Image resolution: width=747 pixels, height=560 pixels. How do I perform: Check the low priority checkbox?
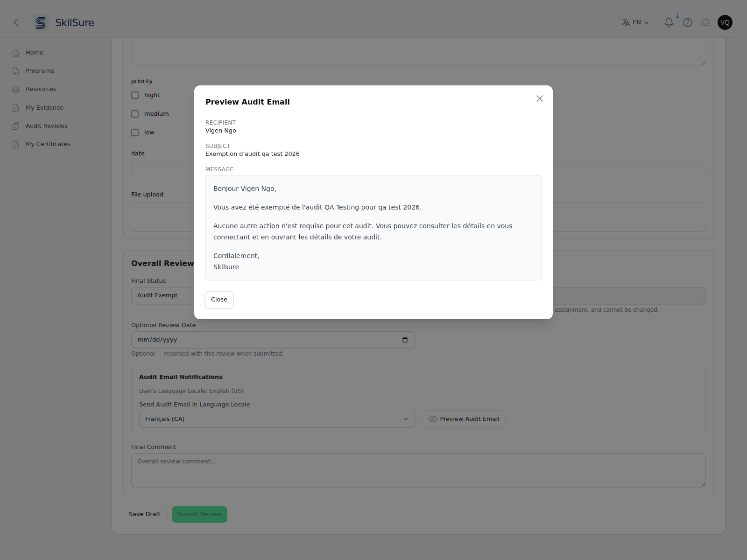click(135, 133)
